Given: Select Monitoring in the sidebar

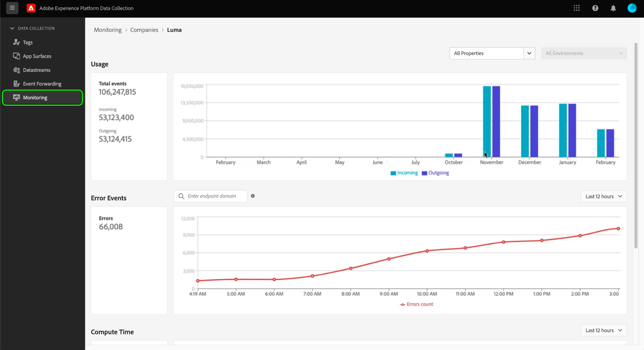Looking at the screenshot, I should coord(43,98).
